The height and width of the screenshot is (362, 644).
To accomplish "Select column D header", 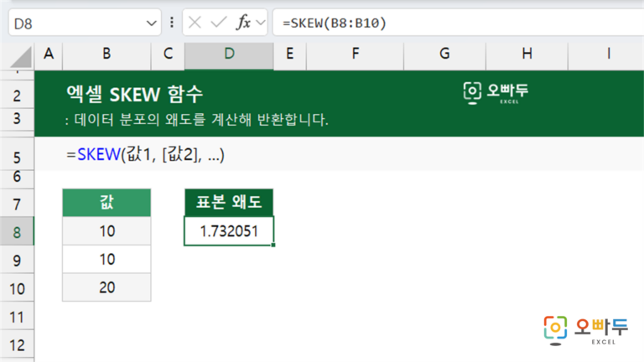I will (229, 54).
